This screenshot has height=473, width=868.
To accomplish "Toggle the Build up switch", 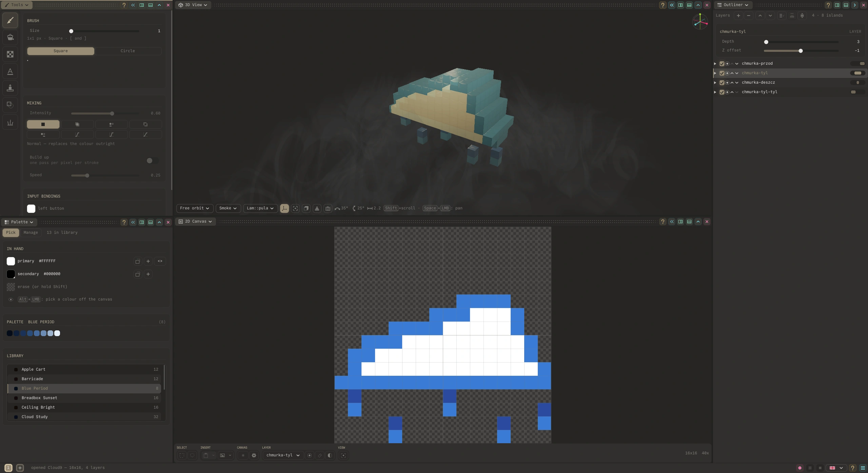I will click(152, 161).
